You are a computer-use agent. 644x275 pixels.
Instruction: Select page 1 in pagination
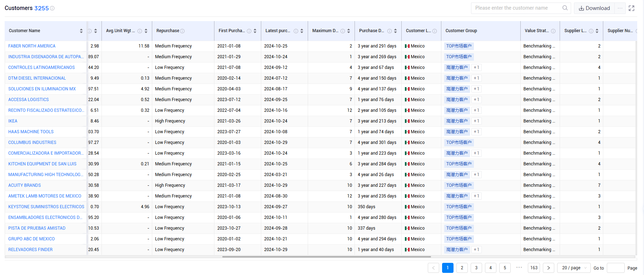pos(448,268)
